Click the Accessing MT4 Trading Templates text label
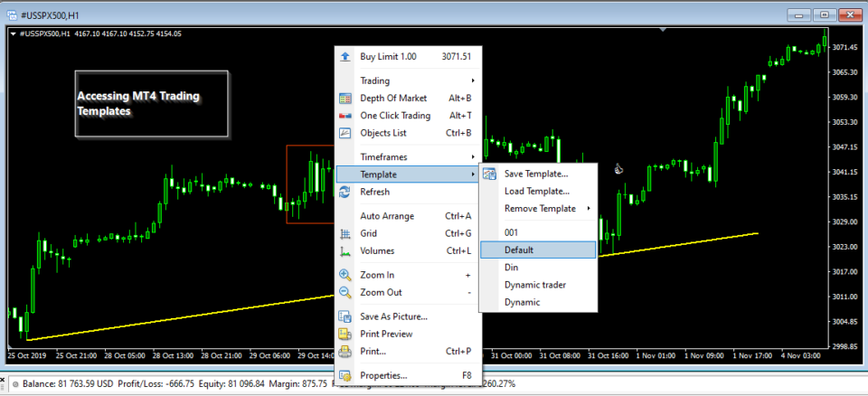 coord(138,104)
